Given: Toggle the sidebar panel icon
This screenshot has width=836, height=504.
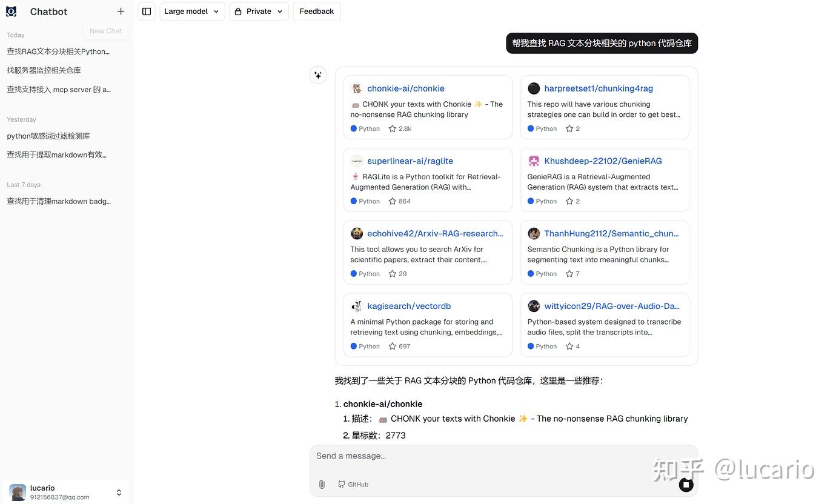Looking at the screenshot, I should tap(146, 11).
